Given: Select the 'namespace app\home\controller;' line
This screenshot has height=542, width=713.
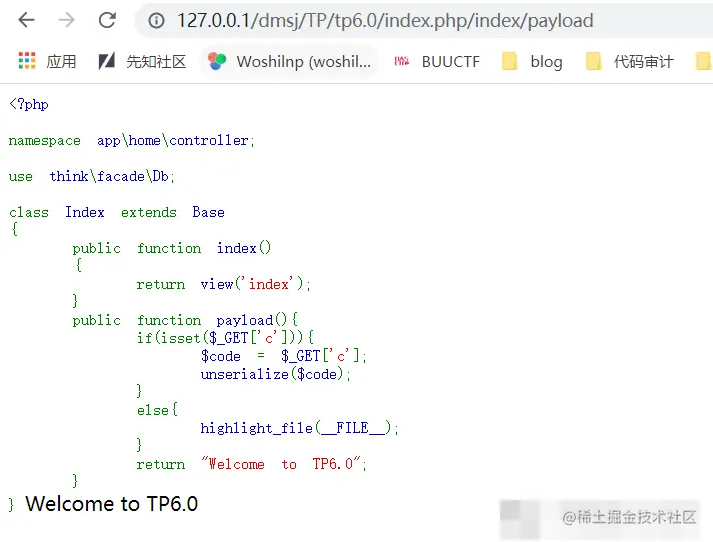Looking at the screenshot, I should tap(131, 141).
